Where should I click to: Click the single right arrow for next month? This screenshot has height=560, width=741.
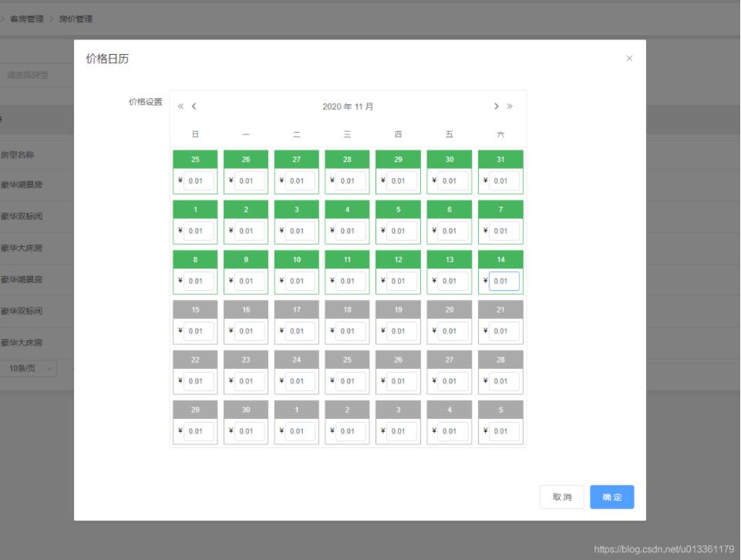[x=497, y=106]
